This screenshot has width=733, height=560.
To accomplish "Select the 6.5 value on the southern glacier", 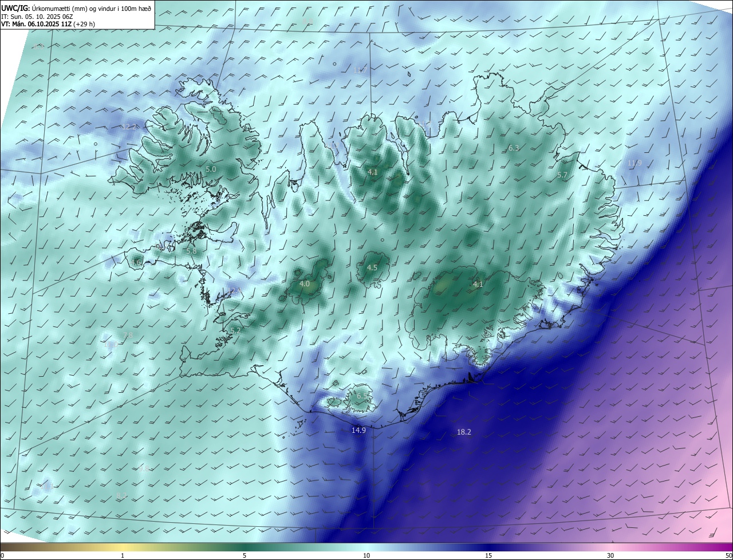I will (x=362, y=396).
